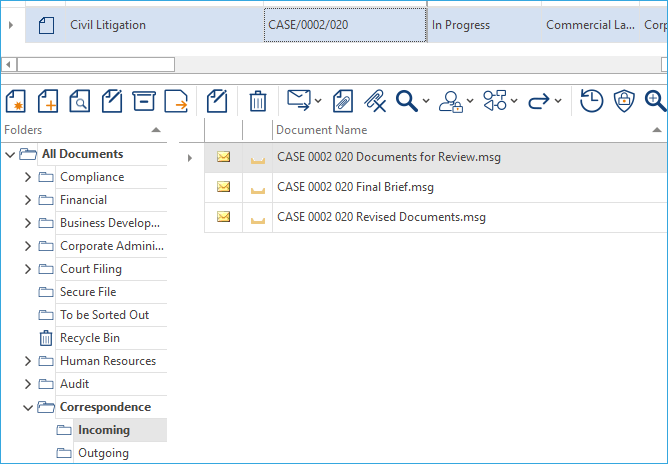Screen dimensions: 668x464
Task: Click the zoom in magnifier icon
Action: pos(656,101)
